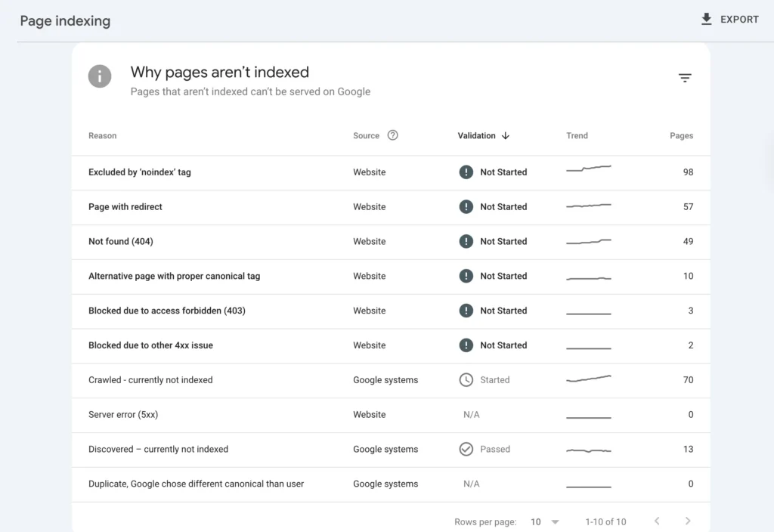This screenshot has height=532, width=774.
Task: Open the filter rows icon
Action: point(685,78)
